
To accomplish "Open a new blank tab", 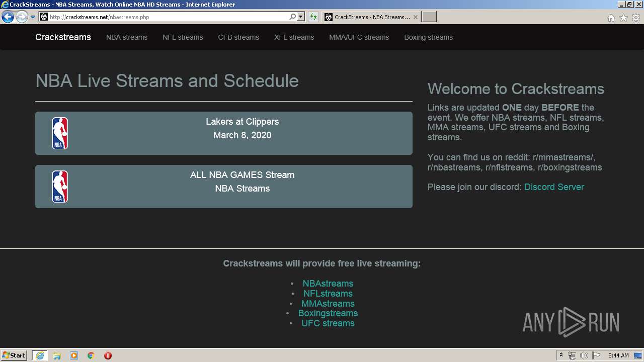I will pos(429,17).
